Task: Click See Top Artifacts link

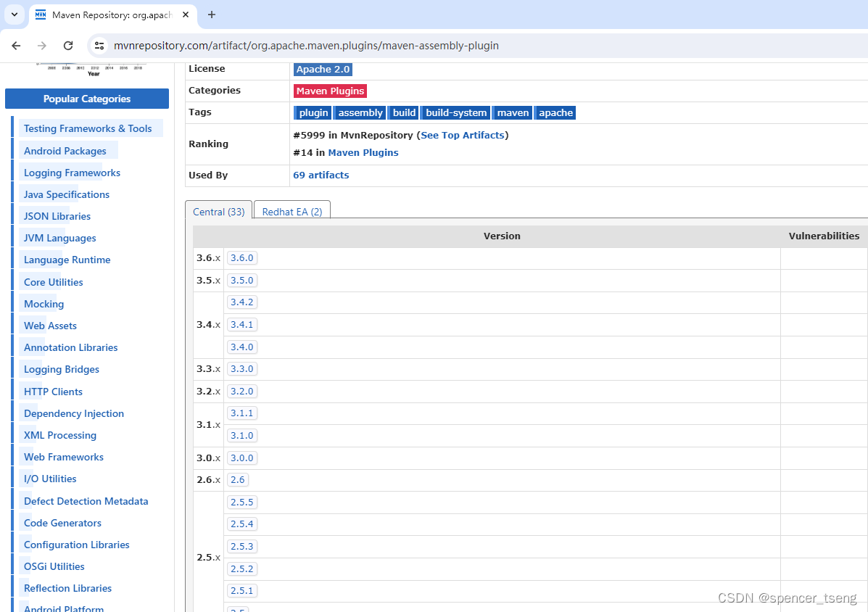Action: point(462,135)
